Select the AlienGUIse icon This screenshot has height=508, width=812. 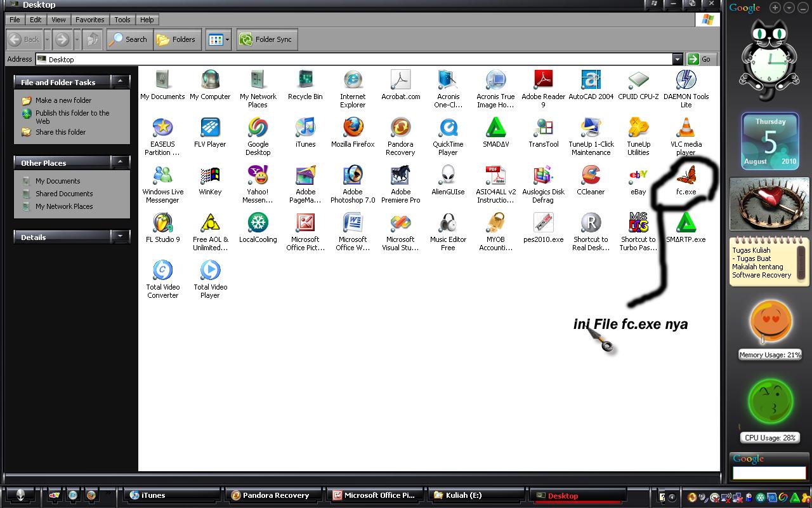point(448,175)
